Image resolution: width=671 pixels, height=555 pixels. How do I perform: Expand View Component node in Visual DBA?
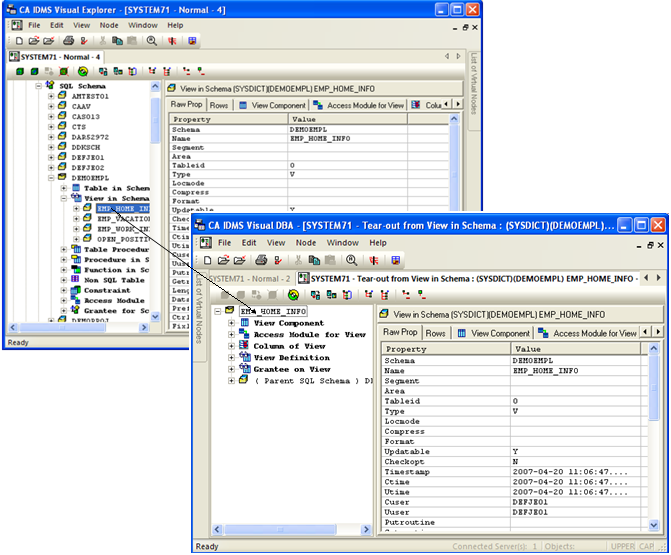tap(231, 323)
